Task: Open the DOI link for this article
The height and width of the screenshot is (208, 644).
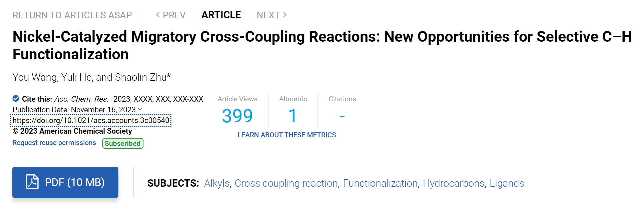Action: point(91,120)
